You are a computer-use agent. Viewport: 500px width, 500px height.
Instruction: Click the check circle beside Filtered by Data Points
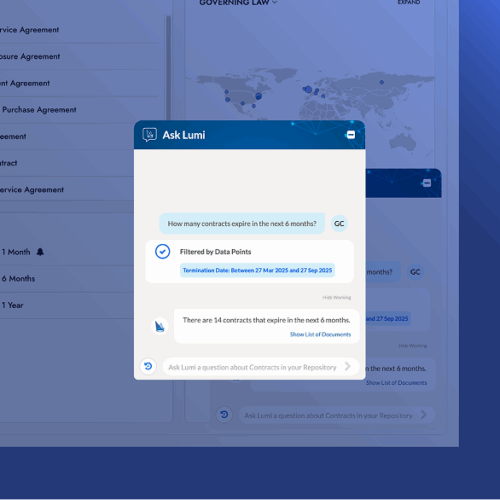tap(163, 252)
